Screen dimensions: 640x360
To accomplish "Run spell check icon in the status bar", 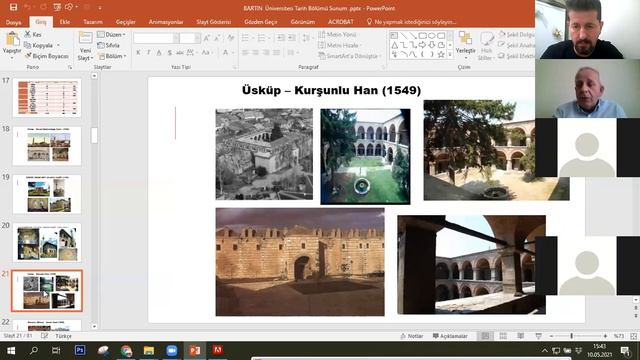I will coord(44,336).
